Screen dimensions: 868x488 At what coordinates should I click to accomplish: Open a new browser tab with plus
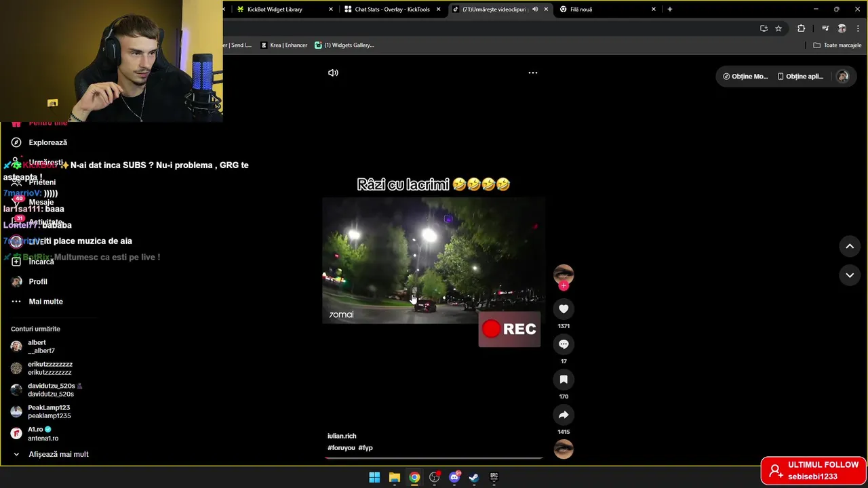pyautogui.click(x=670, y=9)
